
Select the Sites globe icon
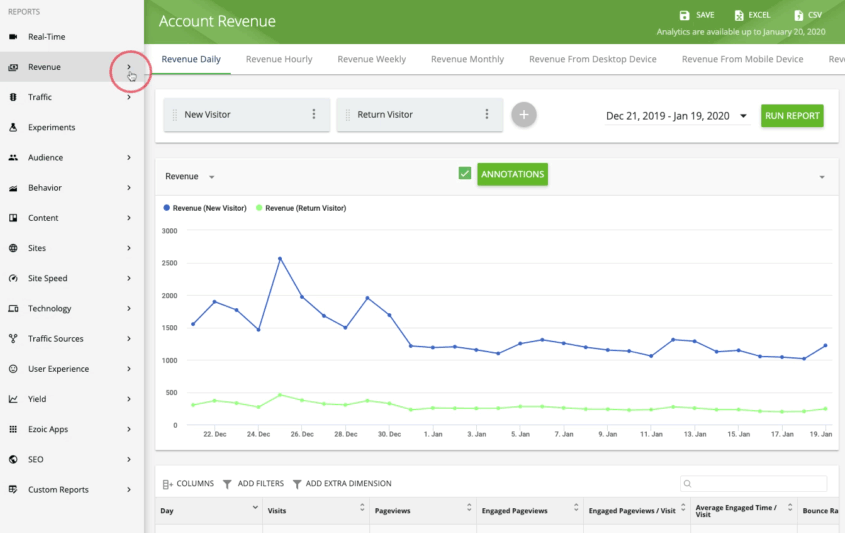[x=13, y=248]
